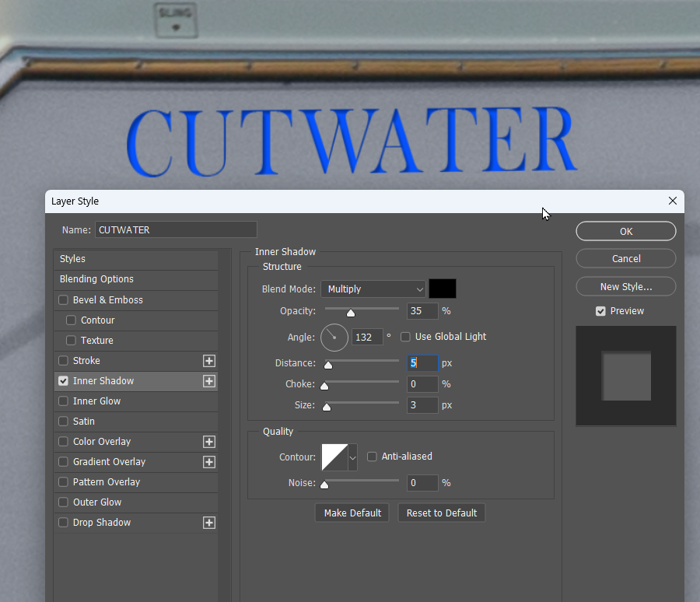The width and height of the screenshot is (700, 602).
Task: Add another Color Overlay effect instance
Action: pyautogui.click(x=208, y=441)
